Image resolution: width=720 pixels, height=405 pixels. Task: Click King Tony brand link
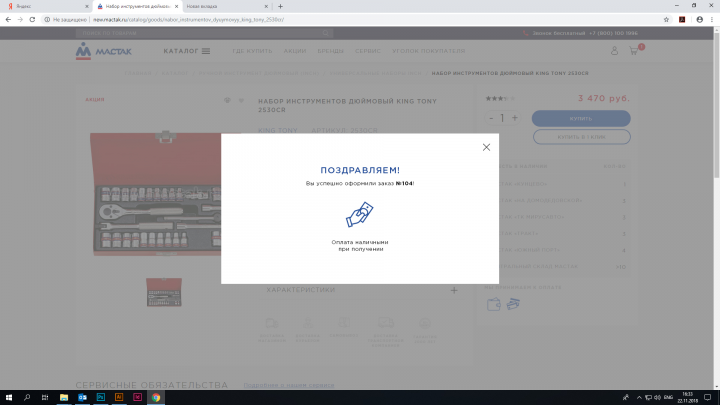(x=278, y=130)
